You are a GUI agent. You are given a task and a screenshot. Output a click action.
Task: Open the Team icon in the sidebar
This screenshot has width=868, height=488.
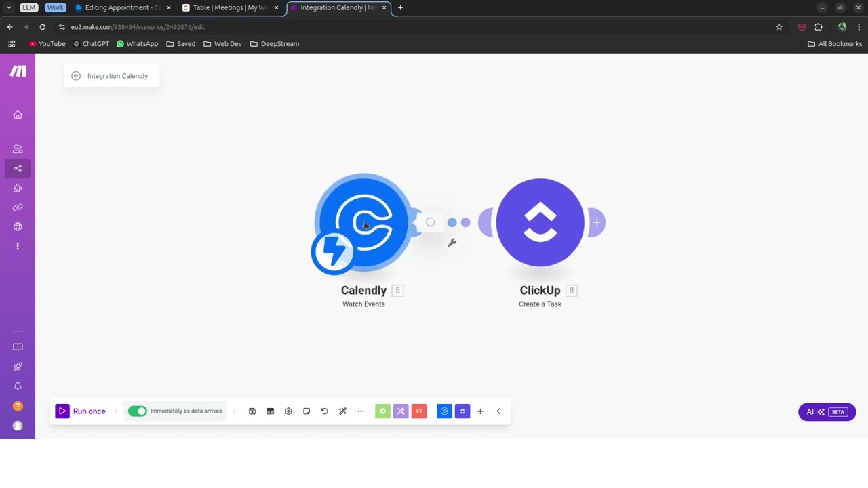click(18, 148)
